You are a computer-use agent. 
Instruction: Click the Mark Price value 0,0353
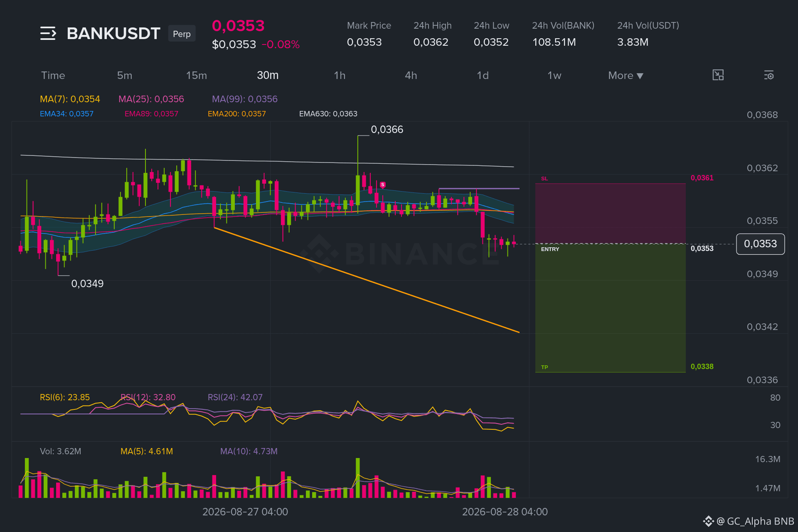[364, 42]
